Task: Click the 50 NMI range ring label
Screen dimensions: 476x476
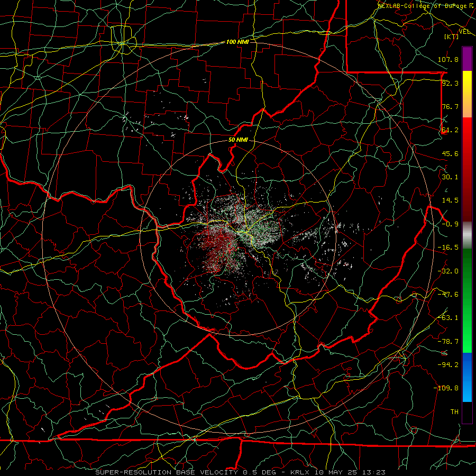Action: (x=238, y=140)
